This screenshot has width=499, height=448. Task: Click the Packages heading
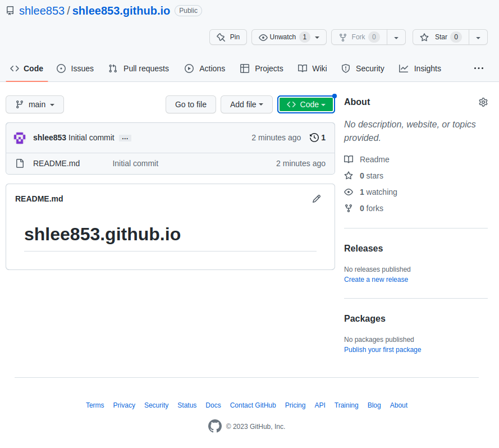[365, 319]
